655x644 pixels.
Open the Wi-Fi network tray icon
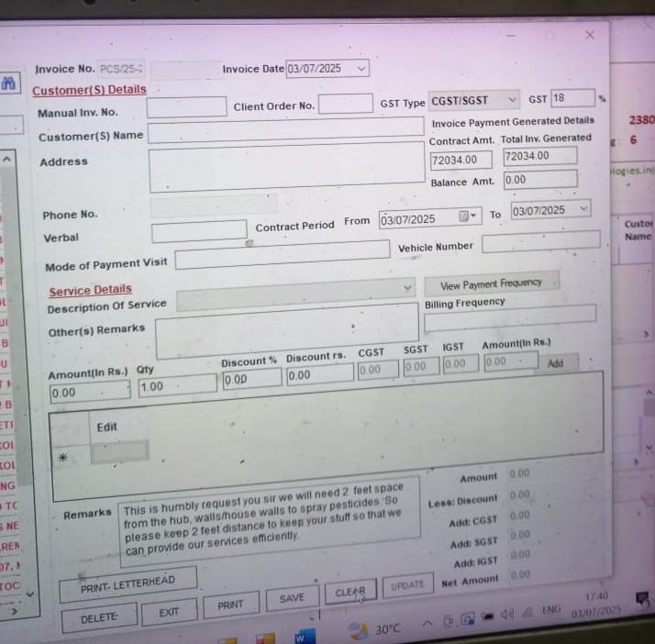[527, 613]
